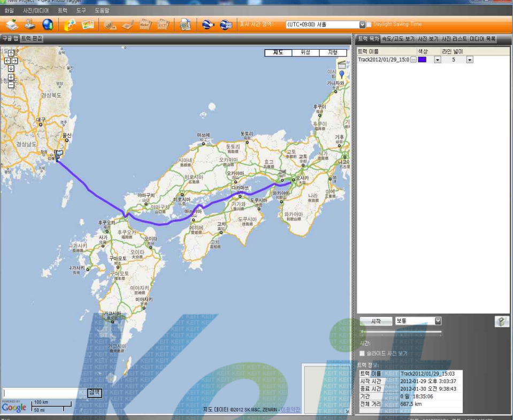513x420 pixels.
Task: Switch to the 속도/고도 보기 tab
Action: coord(398,39)
